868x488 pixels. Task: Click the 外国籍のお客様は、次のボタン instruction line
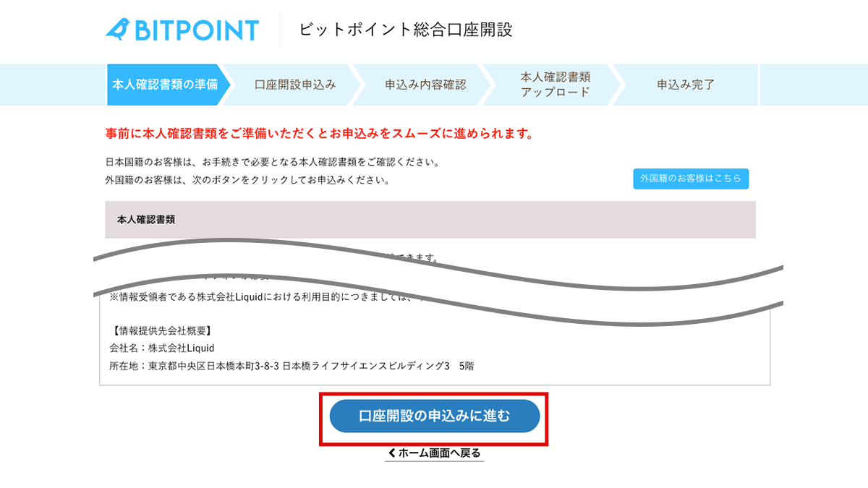pos(248,180)
